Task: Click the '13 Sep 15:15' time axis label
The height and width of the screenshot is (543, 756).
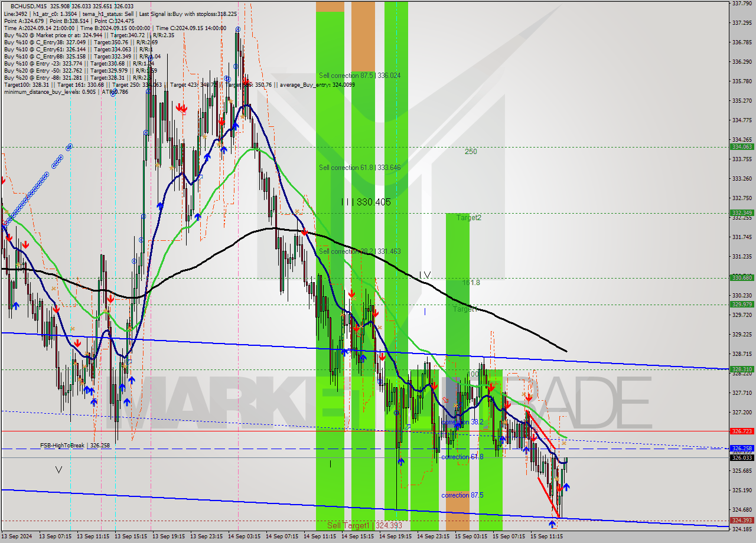Action: pos(131,537)
